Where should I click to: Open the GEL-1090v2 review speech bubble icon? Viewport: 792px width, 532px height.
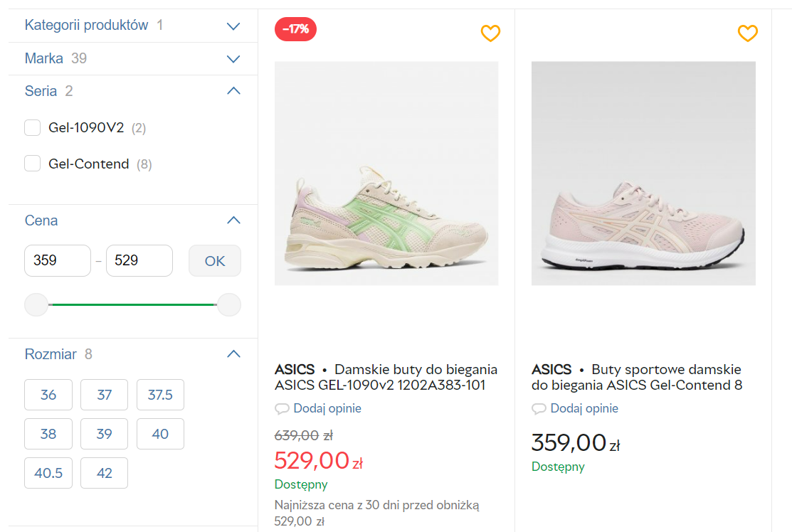click(x=282, y=408)
